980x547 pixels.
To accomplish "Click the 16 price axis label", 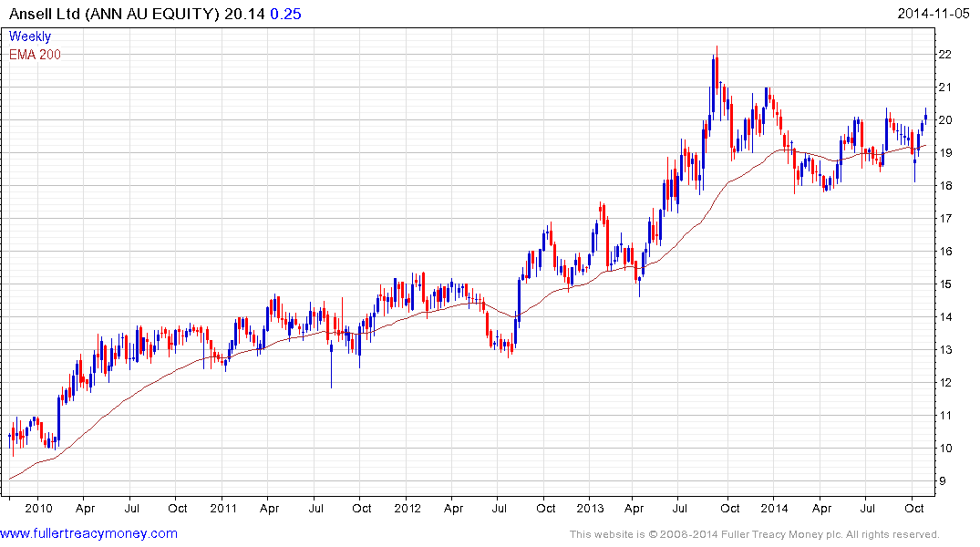I will 945,252.
